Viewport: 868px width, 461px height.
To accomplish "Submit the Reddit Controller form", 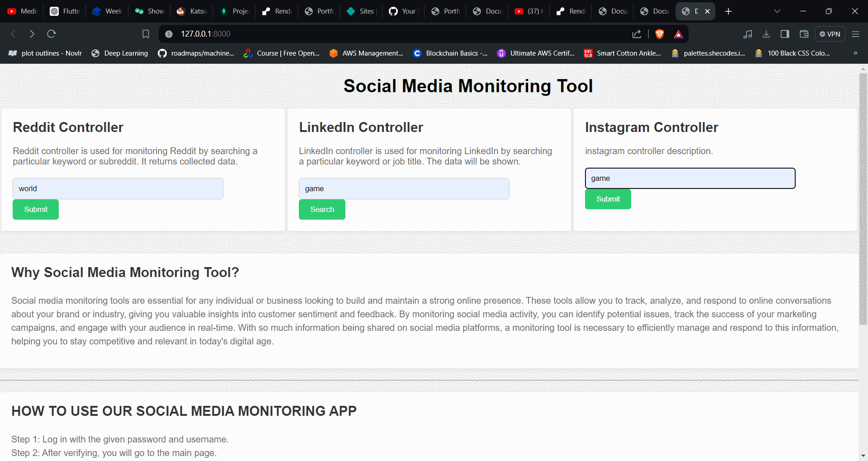I will [36, 209].
